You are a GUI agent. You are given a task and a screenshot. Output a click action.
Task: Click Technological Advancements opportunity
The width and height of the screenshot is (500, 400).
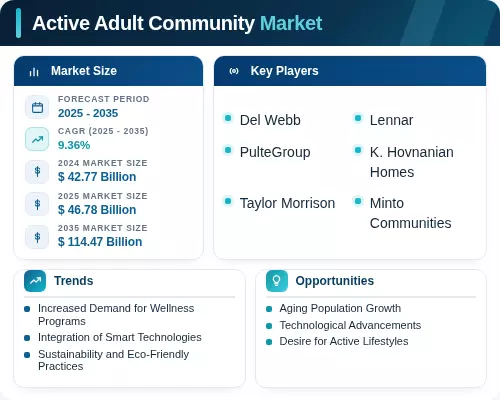pos(350,325)
